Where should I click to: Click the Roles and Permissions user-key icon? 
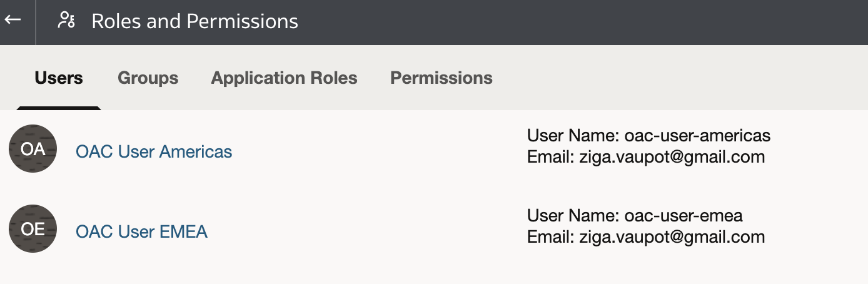tap(66, 21)
